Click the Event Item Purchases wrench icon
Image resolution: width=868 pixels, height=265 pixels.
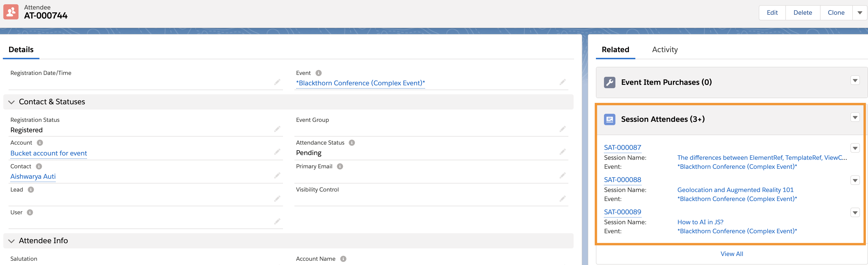point(609,82)
